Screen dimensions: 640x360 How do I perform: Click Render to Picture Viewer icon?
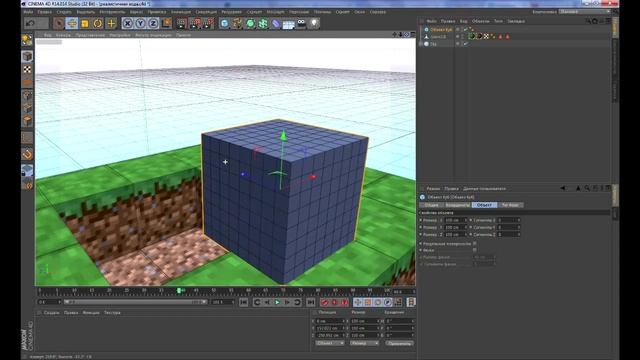[x=196, y=23]
